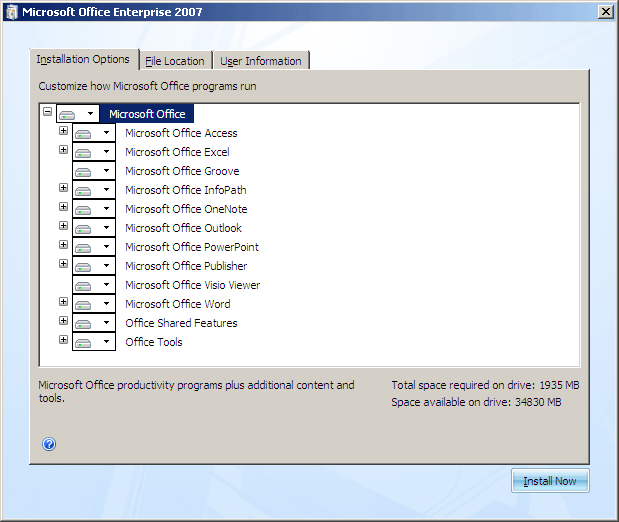This screenshot has width=619, height=522.
Task: Click drive icon beside Microsoft Office PowerPoint
Action: click(83, 248)
